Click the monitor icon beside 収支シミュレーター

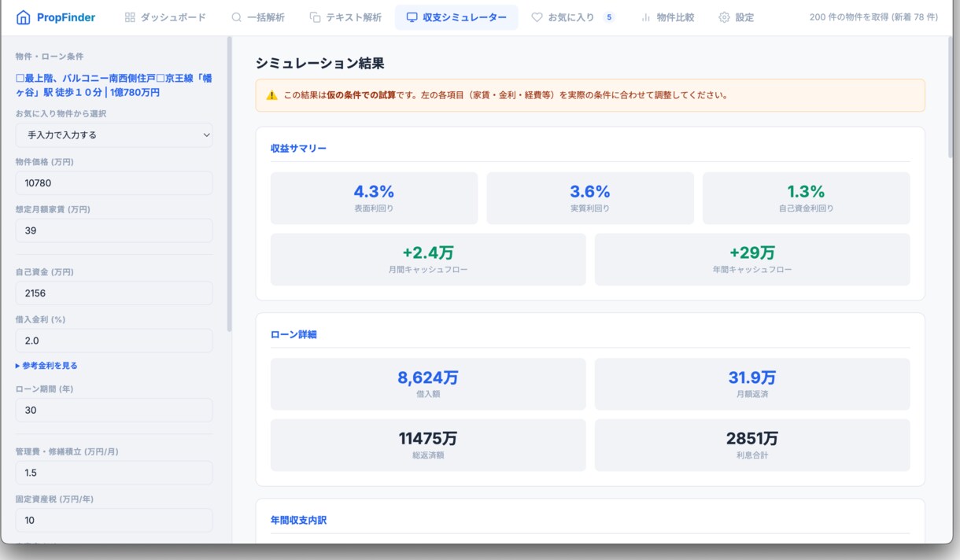click(x=412, y=17)
